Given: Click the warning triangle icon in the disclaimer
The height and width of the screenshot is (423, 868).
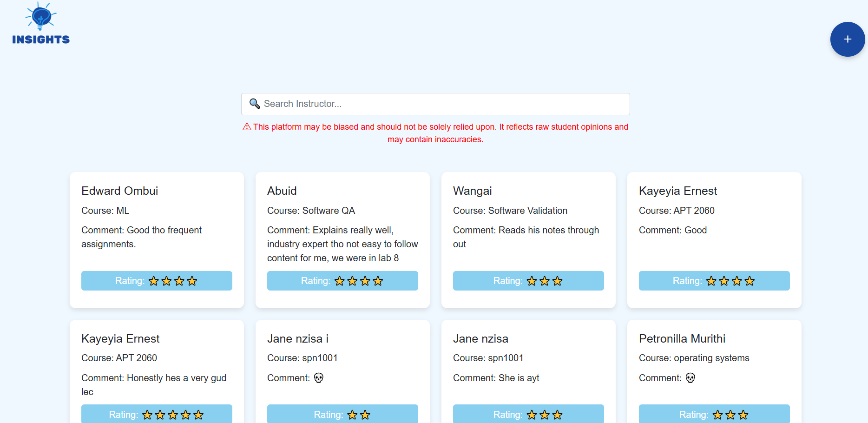Looking at the screenshot, I should pyautogui.click(x=246, y=126).
